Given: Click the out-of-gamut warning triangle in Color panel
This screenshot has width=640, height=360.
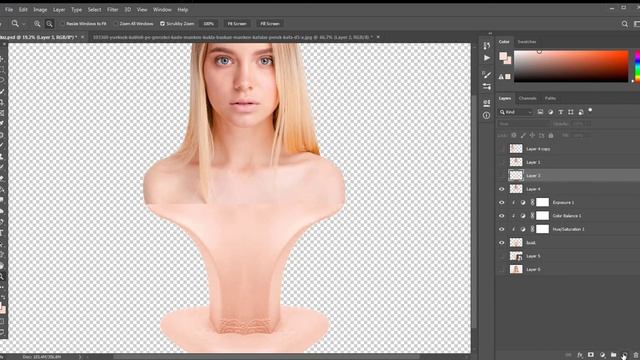Looking at the screenshot, I should pos(501,77).
